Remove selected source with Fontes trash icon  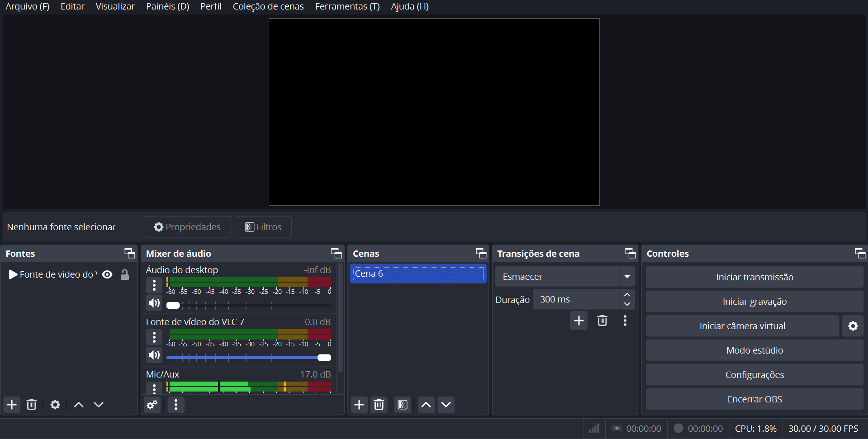pos(32,405)
